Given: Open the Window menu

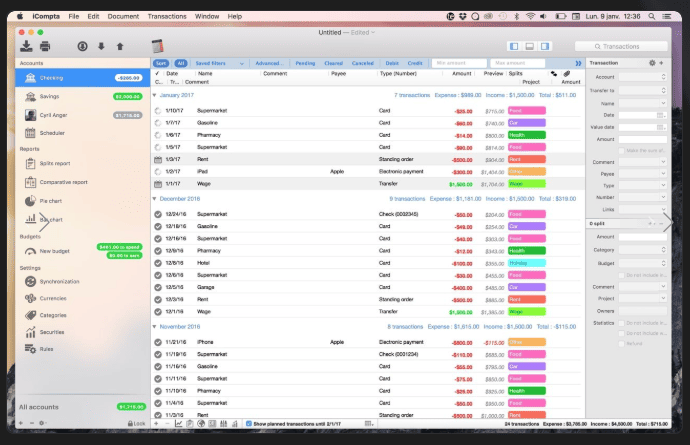Looking at the screenshot, I should (207, 16).
